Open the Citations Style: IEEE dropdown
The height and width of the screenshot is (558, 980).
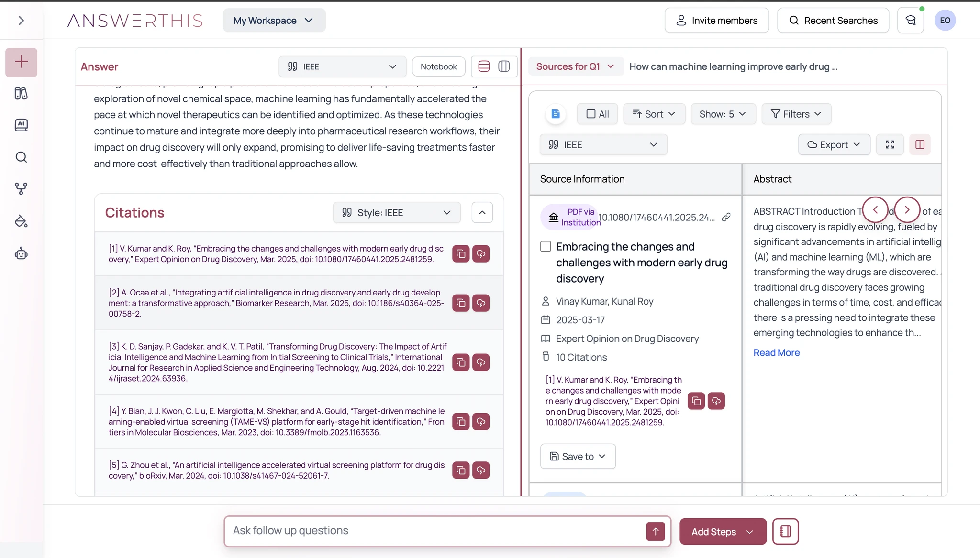click(397, 212)
